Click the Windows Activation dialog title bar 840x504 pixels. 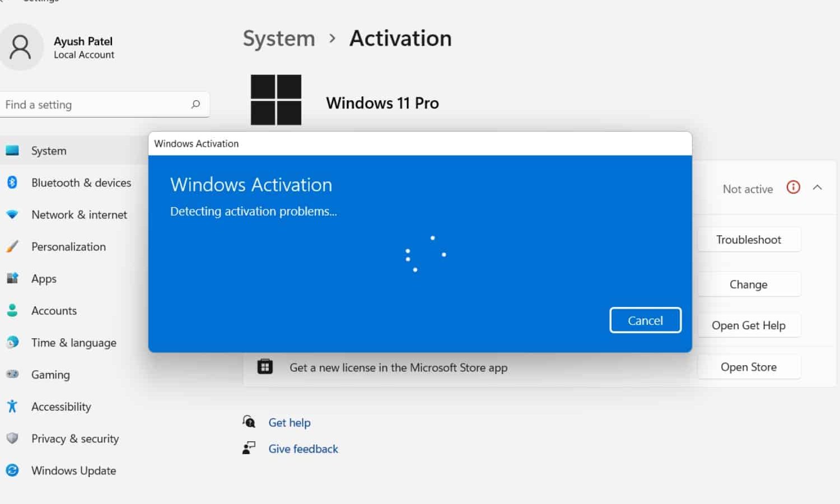coord(420,143)
